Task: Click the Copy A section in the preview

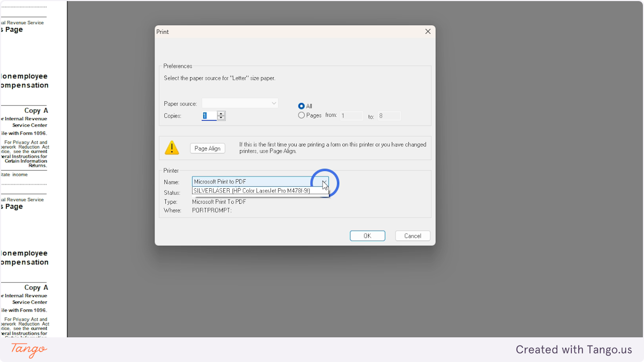Action: click(35, 110)
